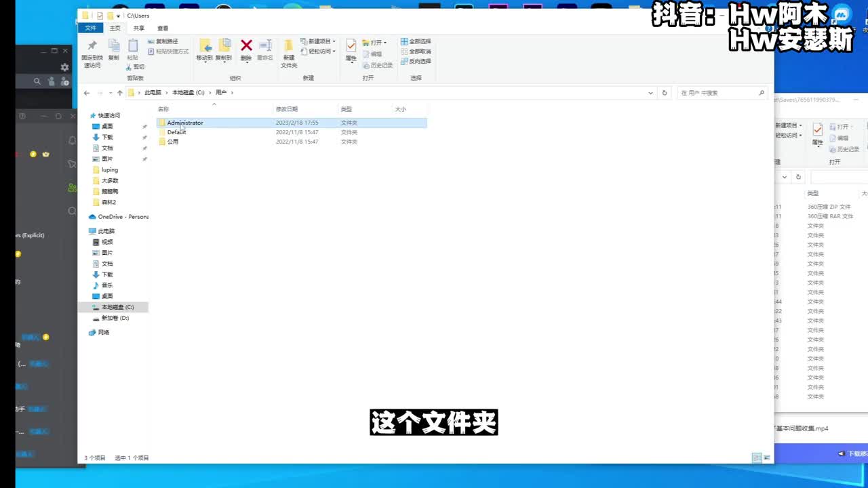This screenshot has height=488, width=868.
Task: Click the refresh icon in background explorer window
Action: (x=798, y=177)
